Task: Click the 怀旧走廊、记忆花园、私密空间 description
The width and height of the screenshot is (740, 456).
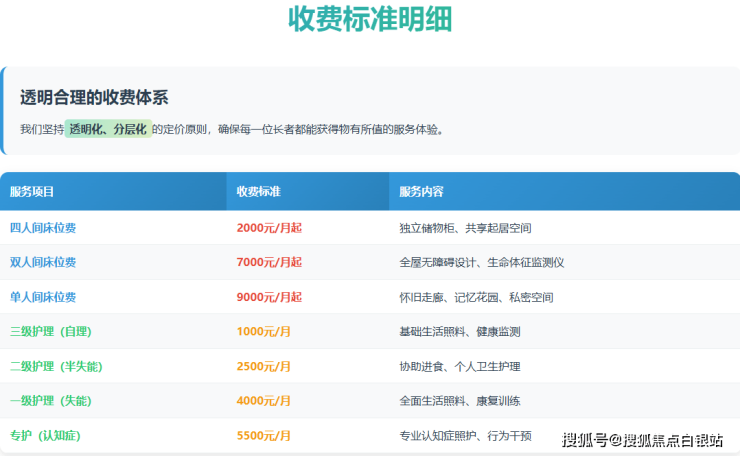Action: point(476,297)
